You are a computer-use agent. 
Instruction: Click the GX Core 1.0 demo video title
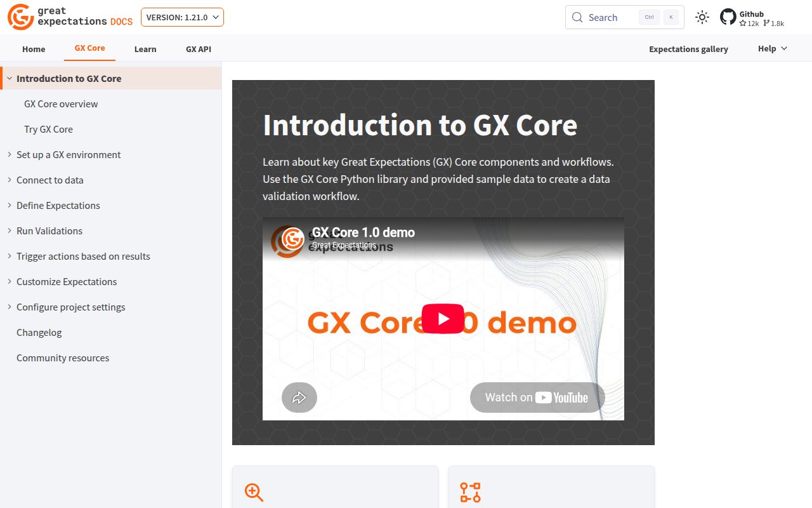coord(363,232)
